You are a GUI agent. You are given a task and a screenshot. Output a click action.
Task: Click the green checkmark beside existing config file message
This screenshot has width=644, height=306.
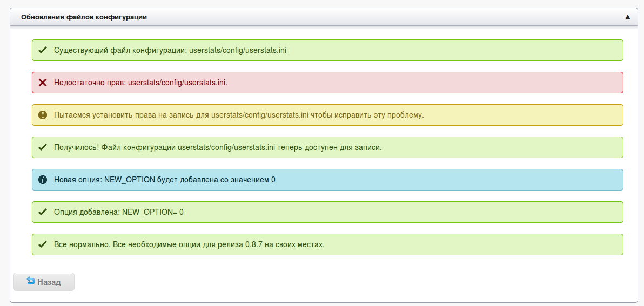point(42,50)
